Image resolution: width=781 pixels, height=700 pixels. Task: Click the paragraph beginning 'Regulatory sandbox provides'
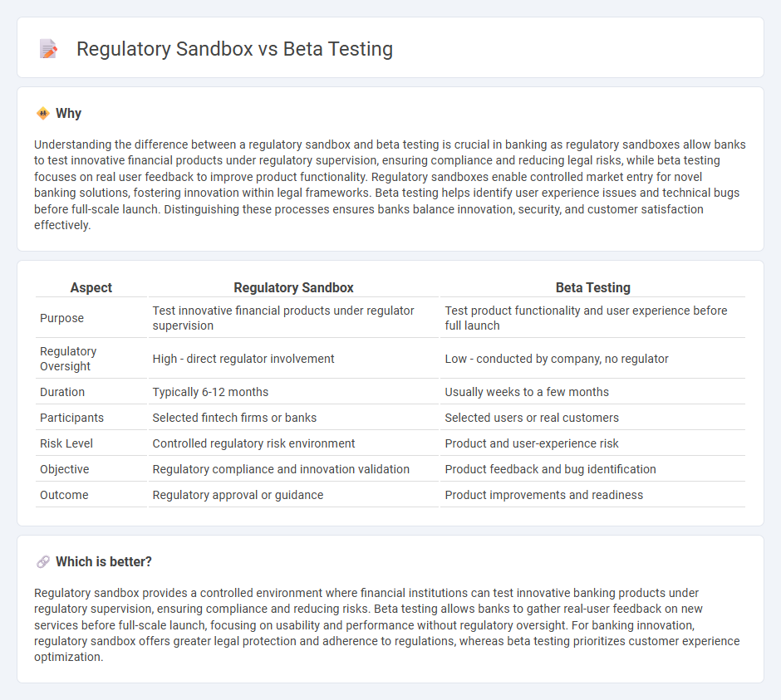tap(387, 624)
